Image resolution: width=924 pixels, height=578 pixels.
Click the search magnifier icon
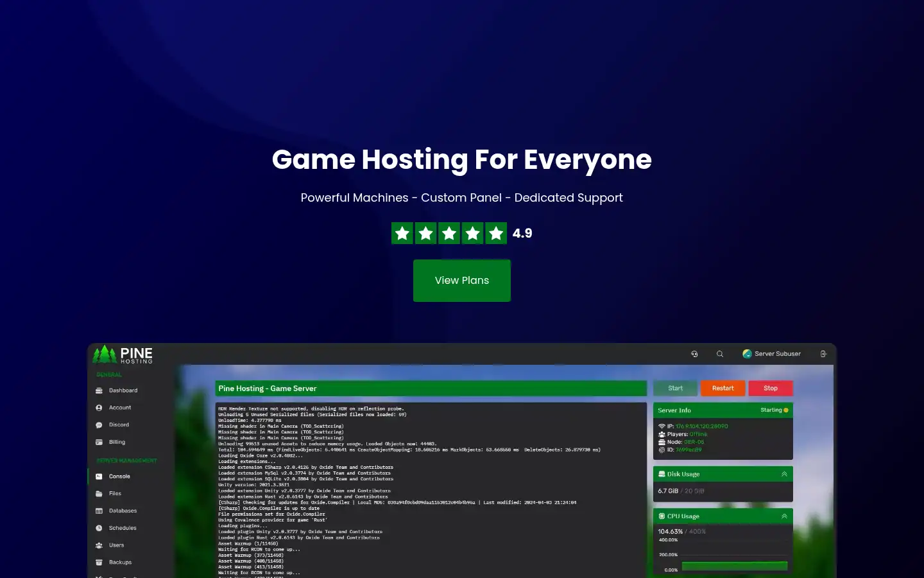point(720,354)
